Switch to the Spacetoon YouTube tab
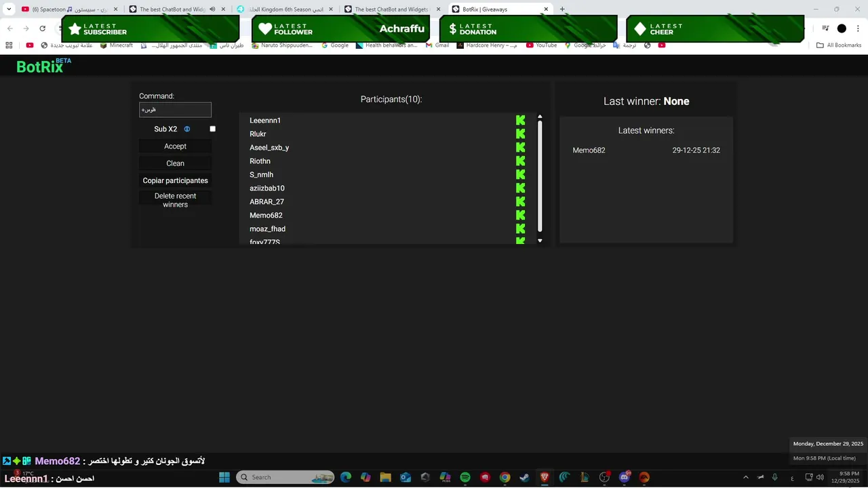This screenshot has height=488, width=868. (x=70, y=9)
